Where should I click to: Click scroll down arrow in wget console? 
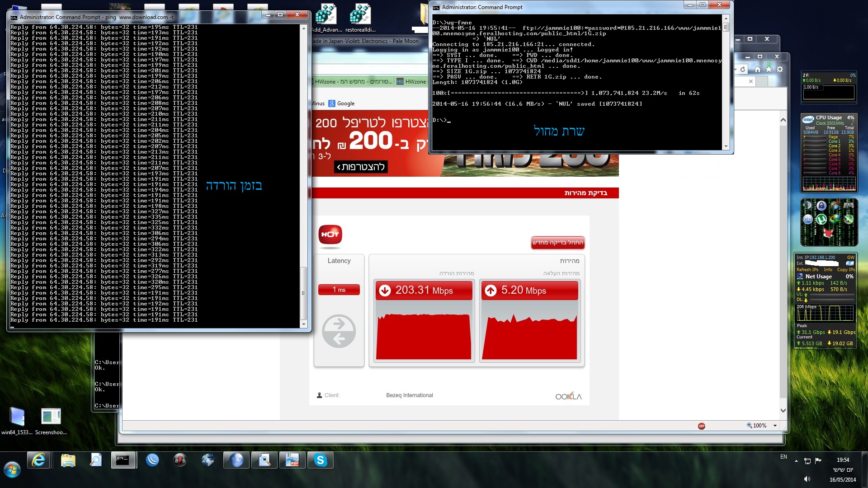click(x=726, y=146)
